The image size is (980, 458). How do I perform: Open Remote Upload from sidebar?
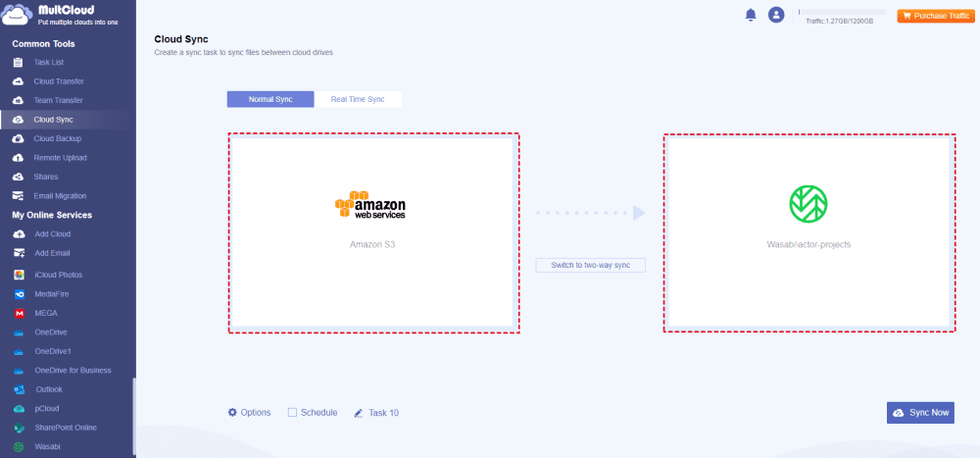[x=60, y=158]
